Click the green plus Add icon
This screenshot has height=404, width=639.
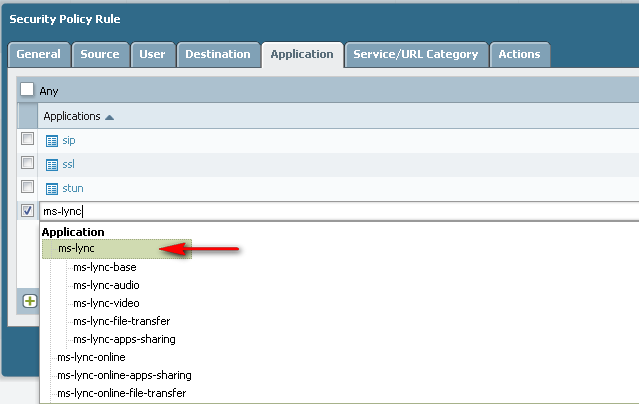point(30,301)
